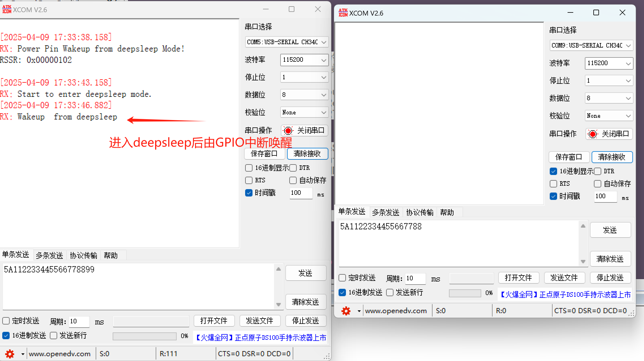Viewport: 644px width, 361px height.
Task: Enable RTS checkbox in left window
Action: click(249, 180)
